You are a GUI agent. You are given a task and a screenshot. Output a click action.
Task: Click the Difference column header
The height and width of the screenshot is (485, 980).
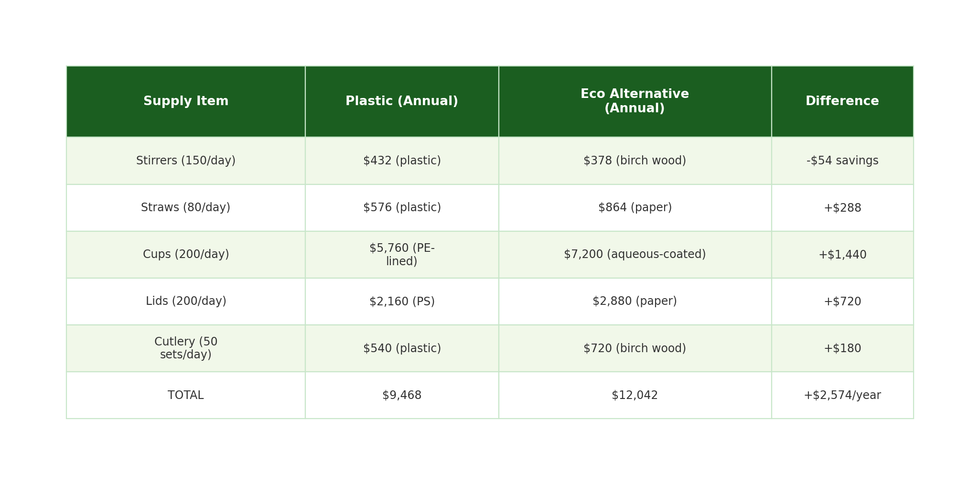[842, 101]
